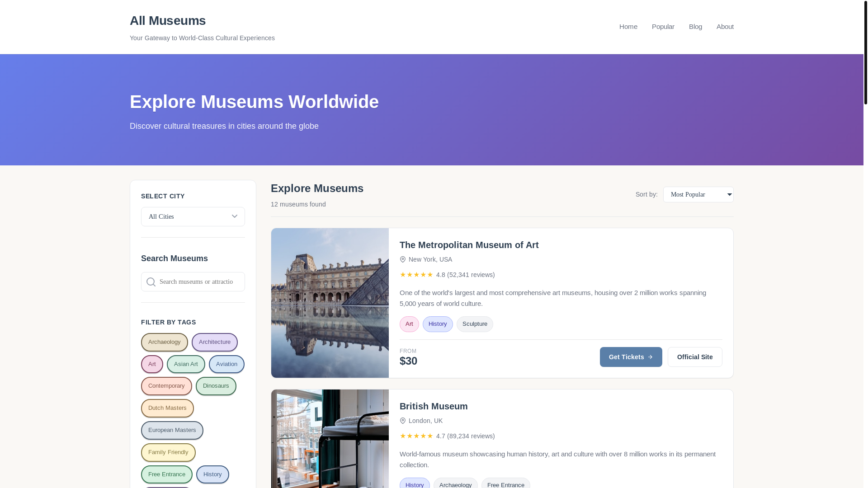
Task: Click the $30 price text
Action: coord(408,361)
